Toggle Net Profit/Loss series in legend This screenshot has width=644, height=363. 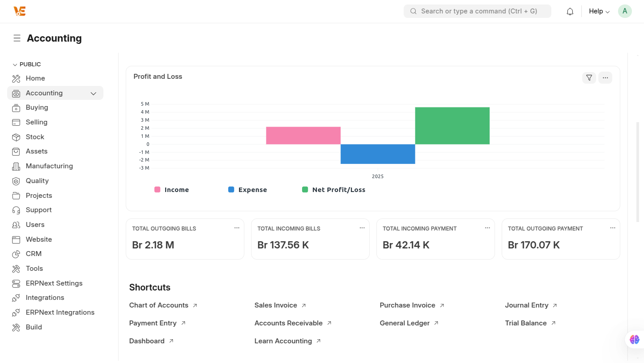coord(334,190)
